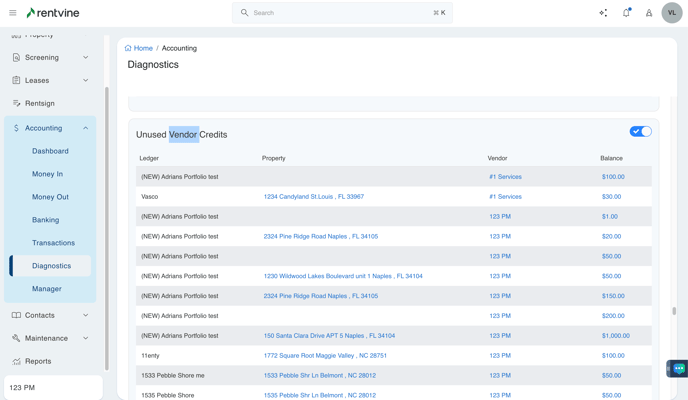688x400 pixels.
Task: Open the chat support widget
Action: 678,369
